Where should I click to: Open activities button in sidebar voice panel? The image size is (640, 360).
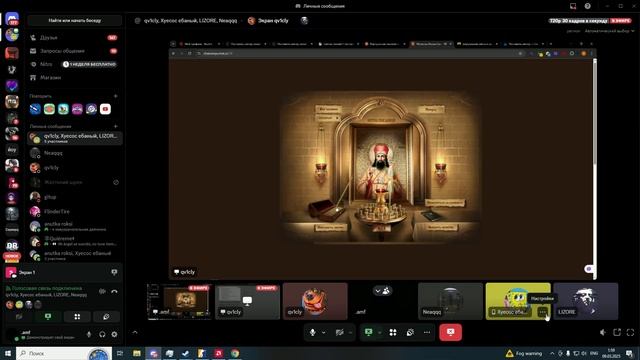(x=77, y=316)
